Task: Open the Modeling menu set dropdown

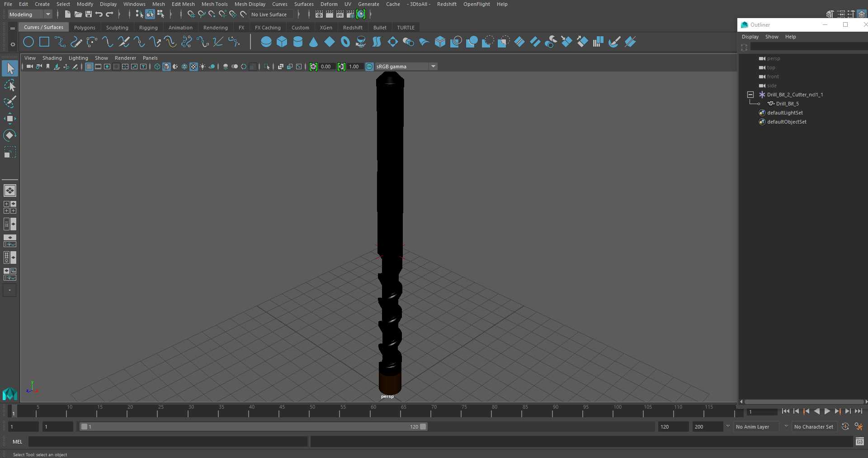Action: [x=30, y=14]
